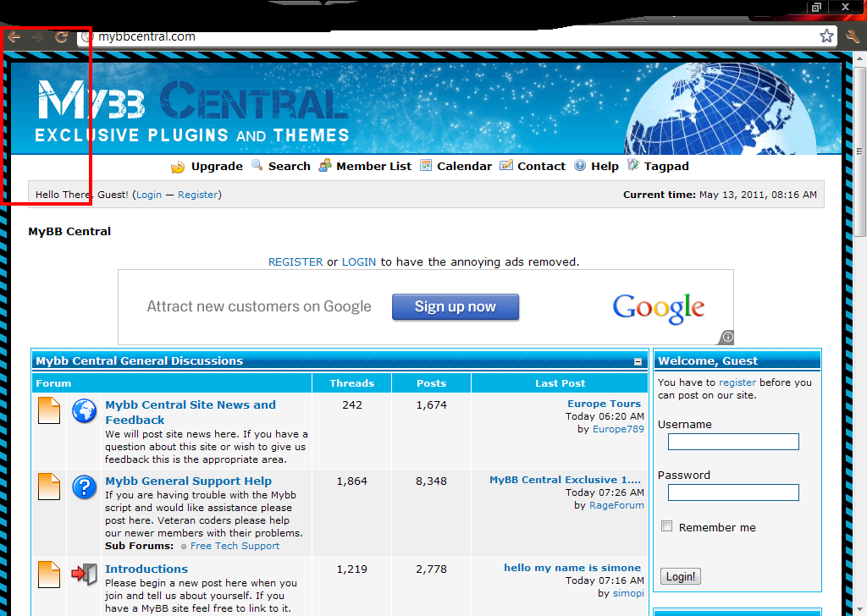Open the Introductions forum
The width and height of the screenshot is (867, 616).
point(146,569)
